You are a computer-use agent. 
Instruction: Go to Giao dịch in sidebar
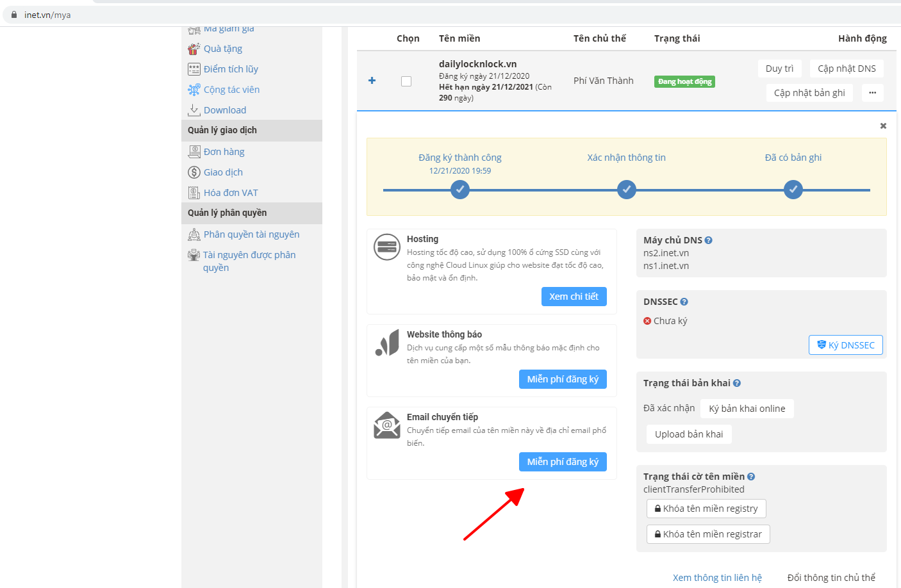point(223,172)
